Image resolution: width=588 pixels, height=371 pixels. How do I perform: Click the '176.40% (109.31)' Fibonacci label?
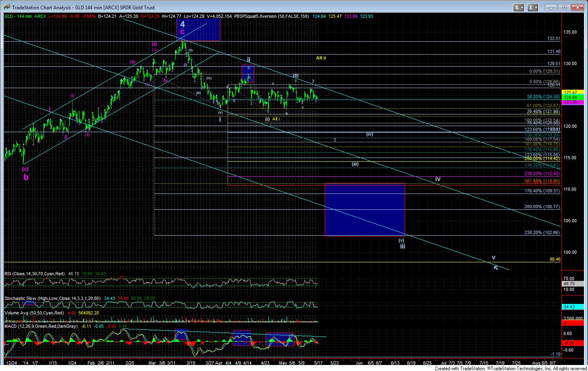pyautogui.click(x=542, y=191)
